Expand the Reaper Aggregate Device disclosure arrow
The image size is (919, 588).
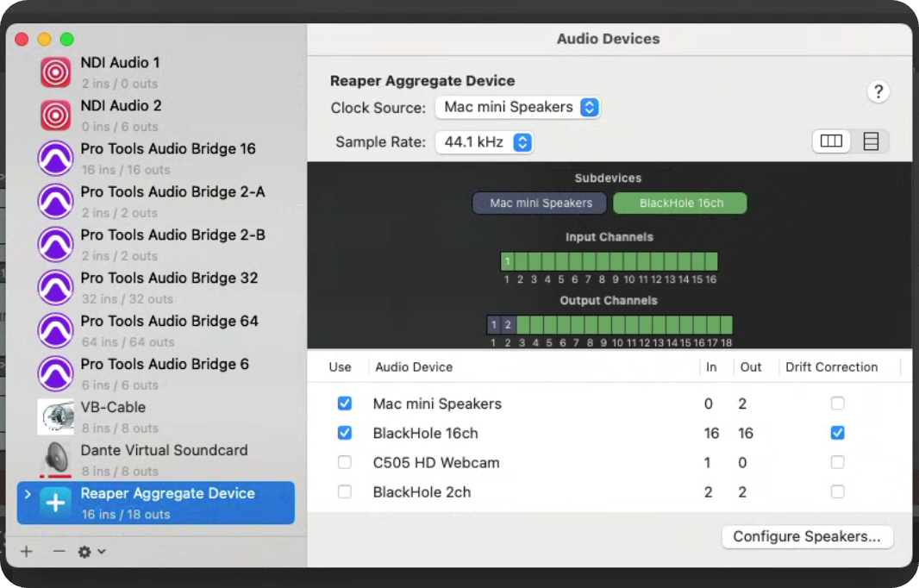tap(28, 494)
